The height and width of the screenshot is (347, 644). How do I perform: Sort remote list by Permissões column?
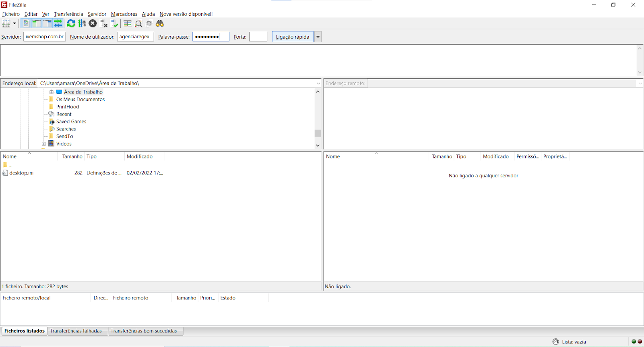pyautogui.click(x=528, y=156)
